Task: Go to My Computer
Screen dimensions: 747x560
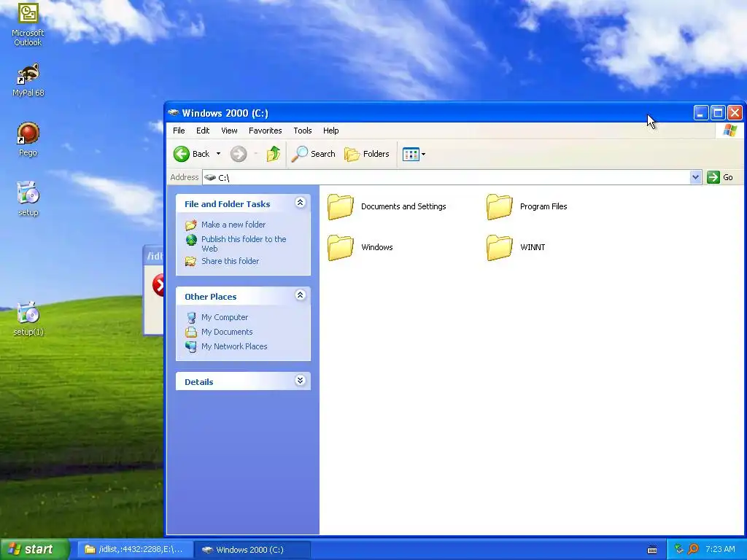Action: click(x=225, y=317)
